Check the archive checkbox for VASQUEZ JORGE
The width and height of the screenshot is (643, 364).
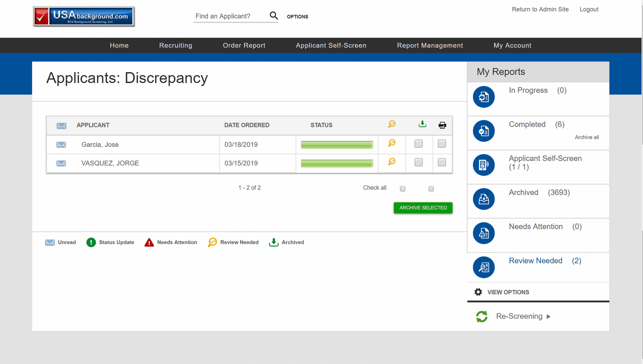coord(418,163)
